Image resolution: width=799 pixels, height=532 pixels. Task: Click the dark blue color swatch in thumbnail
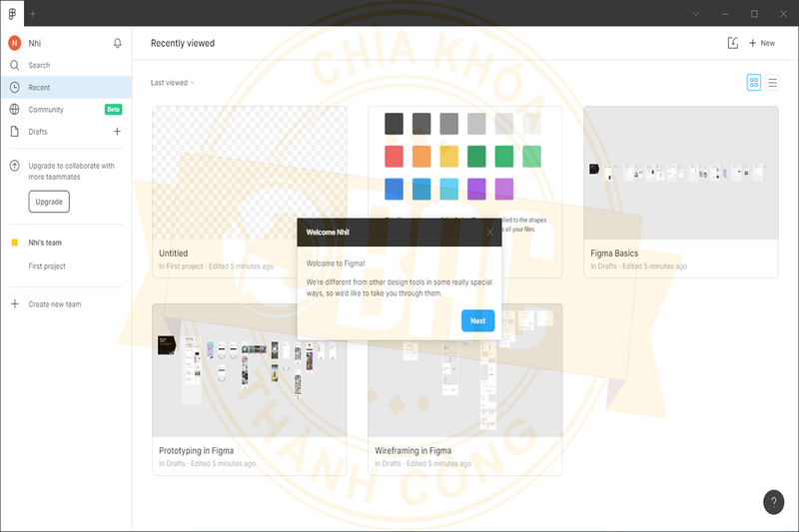(x=394, y=189)
